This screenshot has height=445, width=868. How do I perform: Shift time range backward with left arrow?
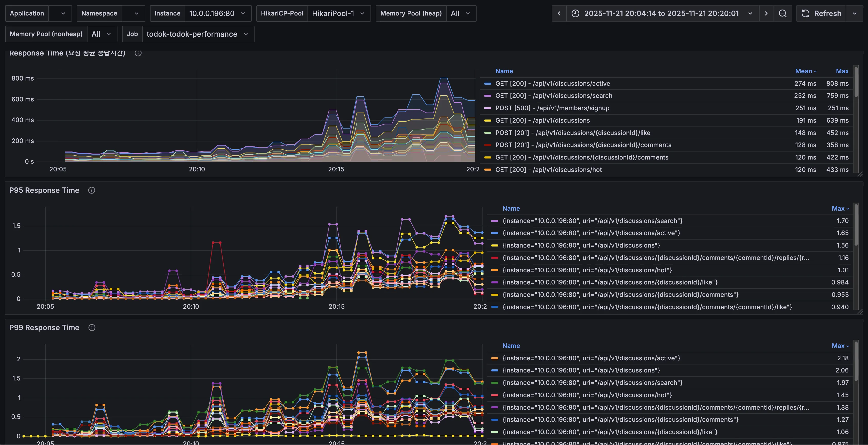pyautogui.click(x=559, y=13)
